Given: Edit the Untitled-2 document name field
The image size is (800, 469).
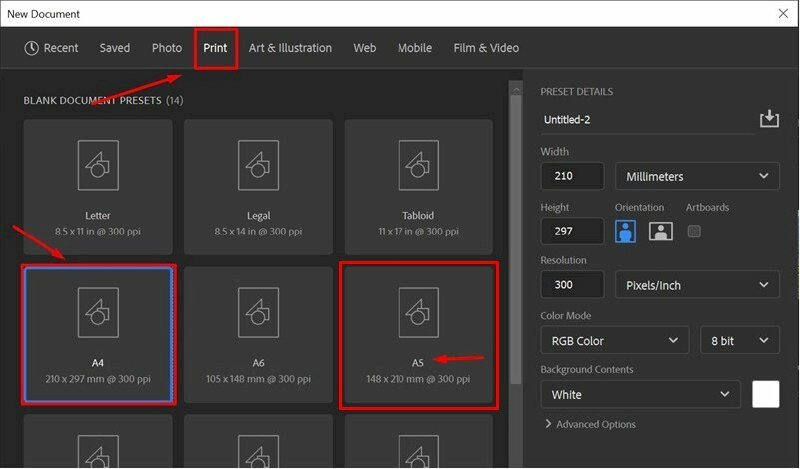Looking at the screenshot, I should point(647,120).
